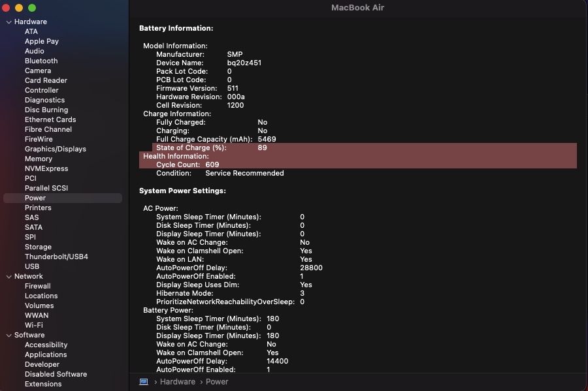
Task: Click the battery AutoPowerOff Delay value 14400
Action: coord(278,361)
